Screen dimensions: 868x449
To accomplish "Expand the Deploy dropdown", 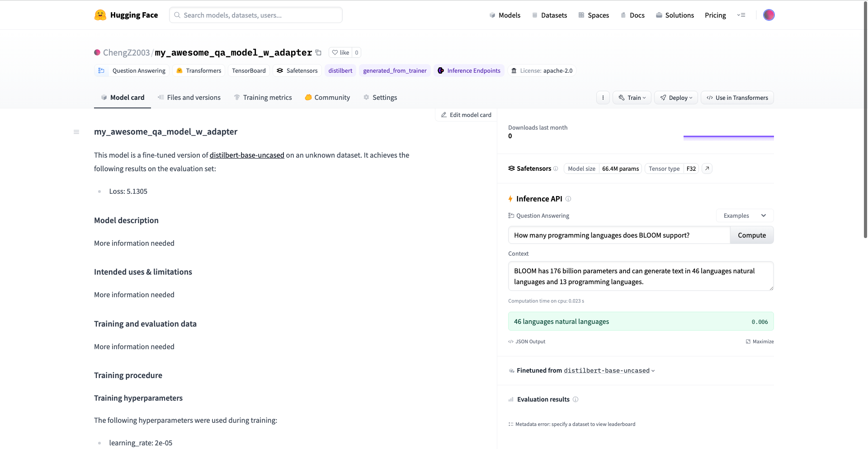I will [676, 98].
